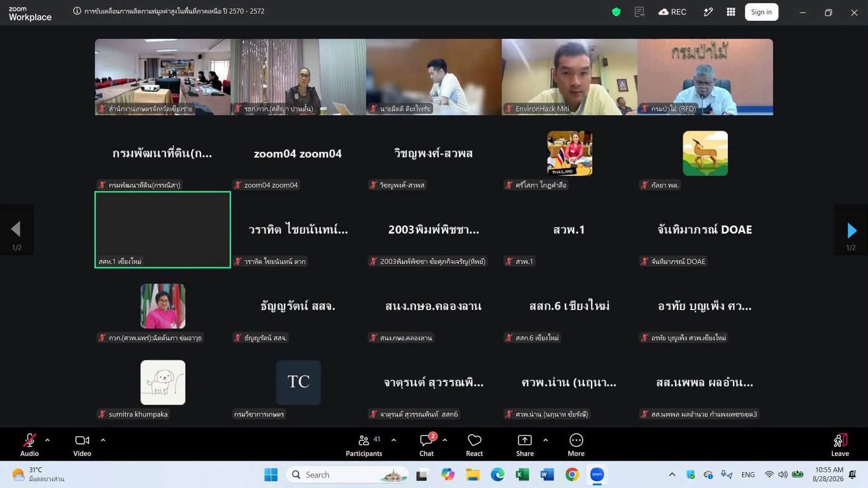868x488 pixels.
Task: Click the Leave meeting button
Action: pyautogui.click(x=840, y=445)
